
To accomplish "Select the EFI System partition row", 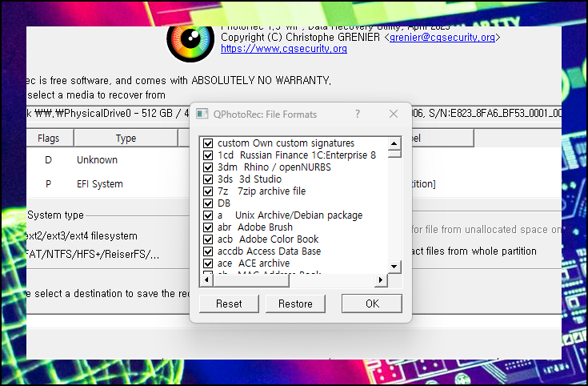I will tap(294, 184).
